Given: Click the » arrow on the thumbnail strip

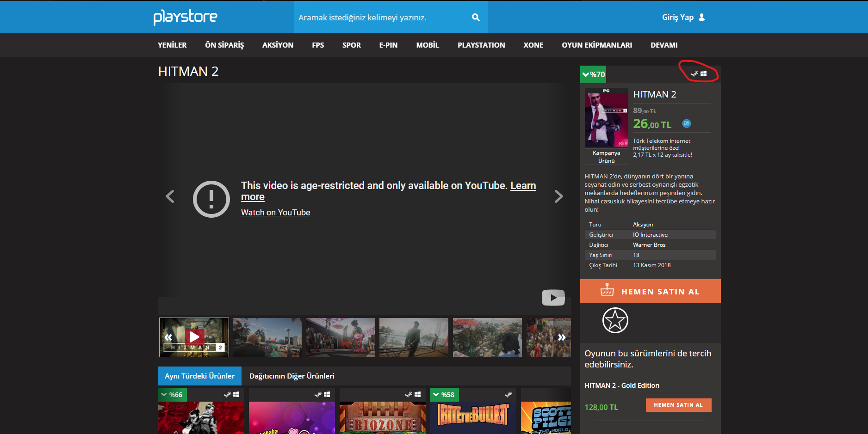Looking at the screenshot, I should pos(561,337).
